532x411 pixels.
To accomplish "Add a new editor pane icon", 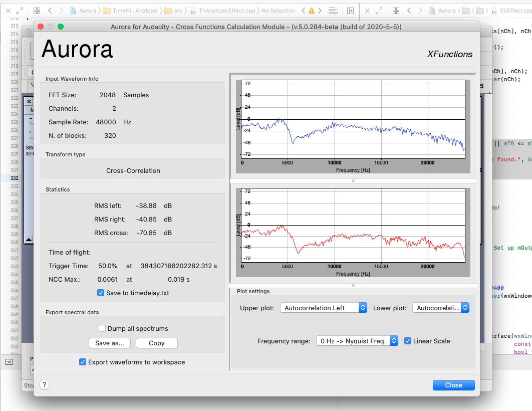I will (x=351, y=11).
